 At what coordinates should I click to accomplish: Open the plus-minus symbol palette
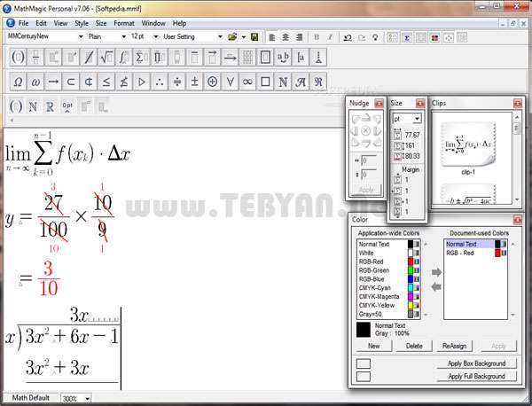coord(194,82)
